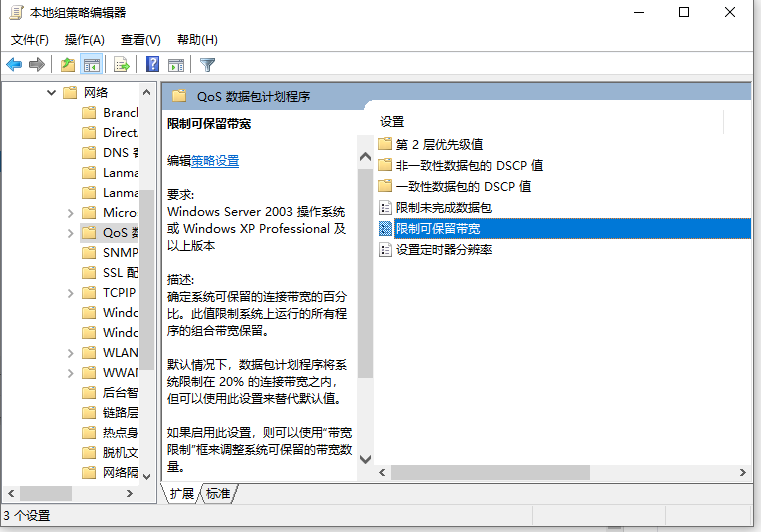Toggle the show/hide console tree icon
761x532 pixels.
pyautogui.click(x=91, y=65)
